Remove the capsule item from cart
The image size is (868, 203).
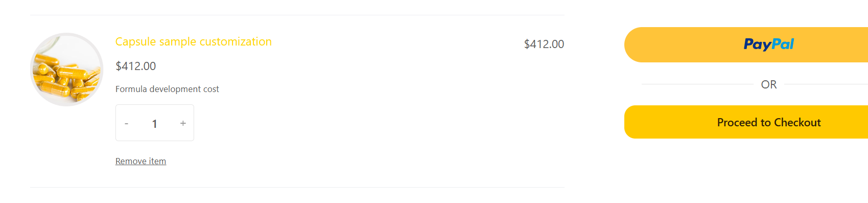click(x=140, y=161)
